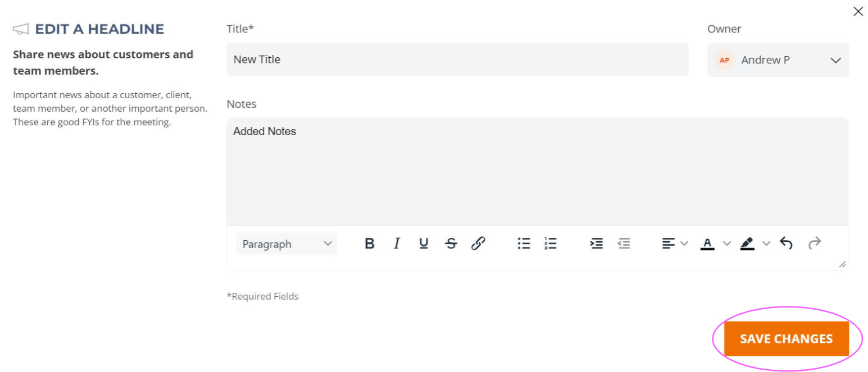Open the Owner dropdown showing Andrew P
The width and height of the screenshot is (868, 372).
pos(778,60)
